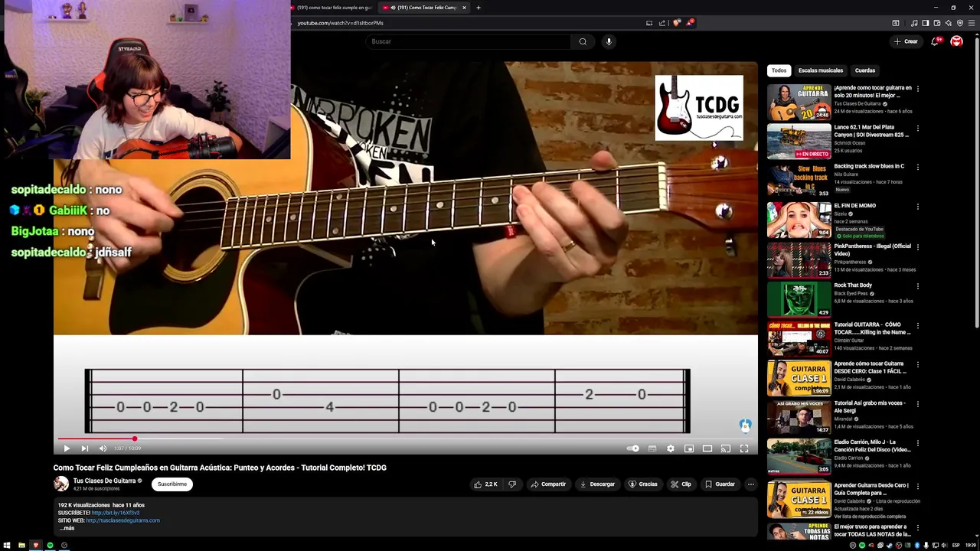Image resolution: width=980 pixels, height=551 pixels.
Task: Open options menu for Lance 62.1 video
Action: pyautogui.click(x=917, y=128)
